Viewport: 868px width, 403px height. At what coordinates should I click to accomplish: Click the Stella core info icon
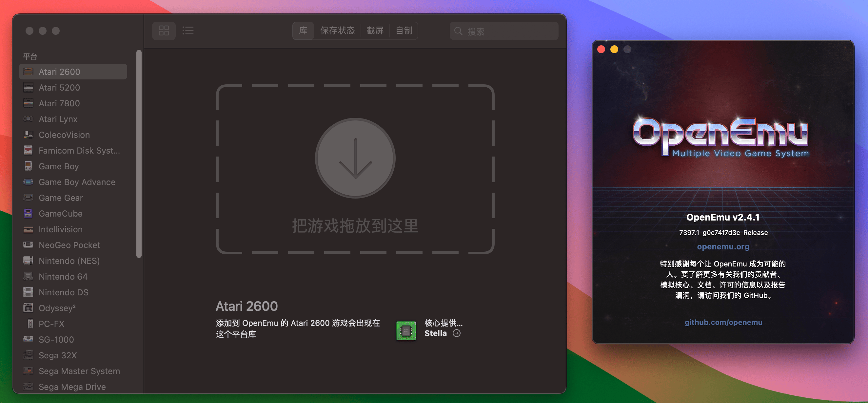457,332
